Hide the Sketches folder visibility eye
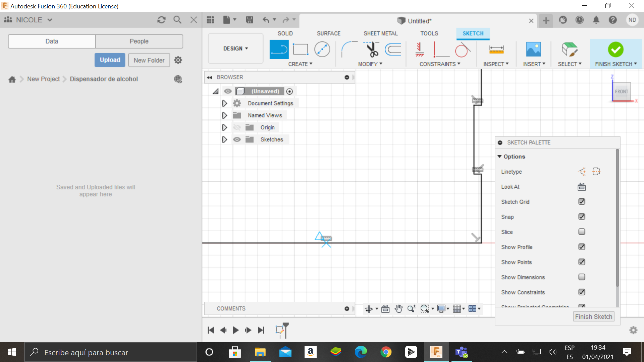This screenshot has height=362, width=644. [x=237, y=139]
